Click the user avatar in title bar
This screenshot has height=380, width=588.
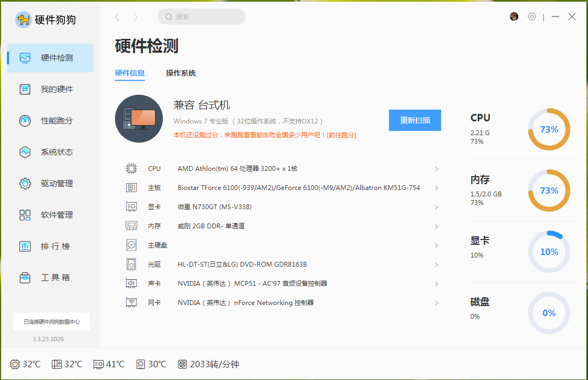[514, 16]
